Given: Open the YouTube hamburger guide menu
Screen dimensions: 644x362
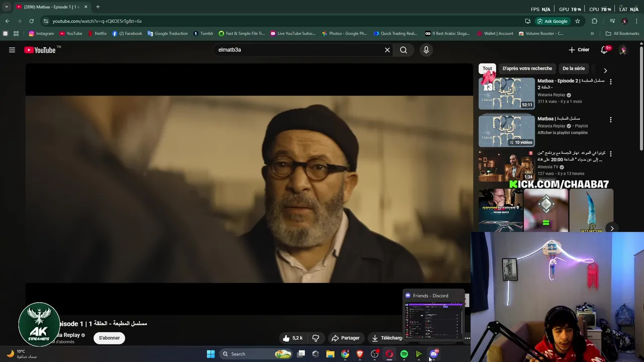Looking at the screenshot, I should click(12, 50).
